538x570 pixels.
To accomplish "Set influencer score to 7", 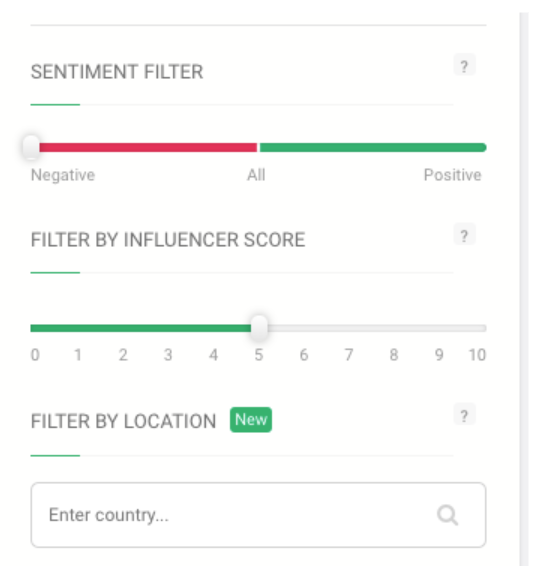I will tap(349, 355).
